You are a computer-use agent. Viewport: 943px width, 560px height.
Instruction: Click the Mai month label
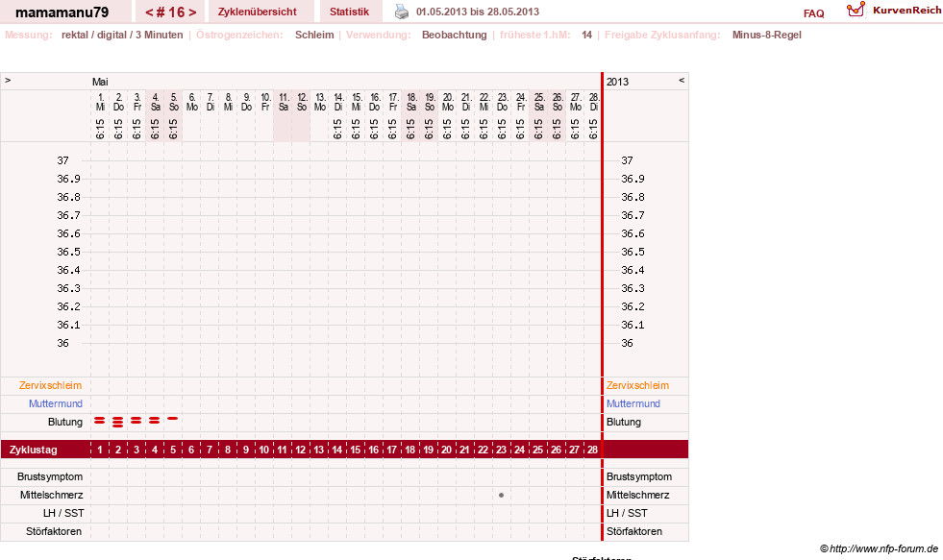[100, 82]
